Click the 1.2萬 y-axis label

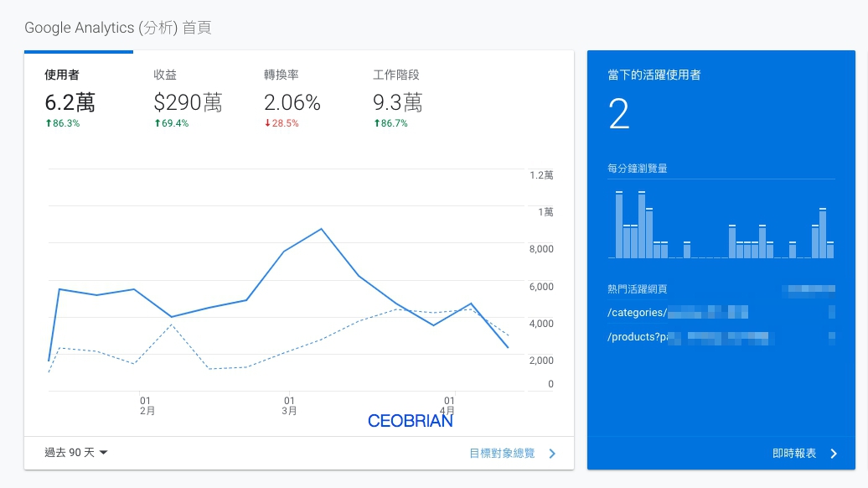click(x=541, y=175)
